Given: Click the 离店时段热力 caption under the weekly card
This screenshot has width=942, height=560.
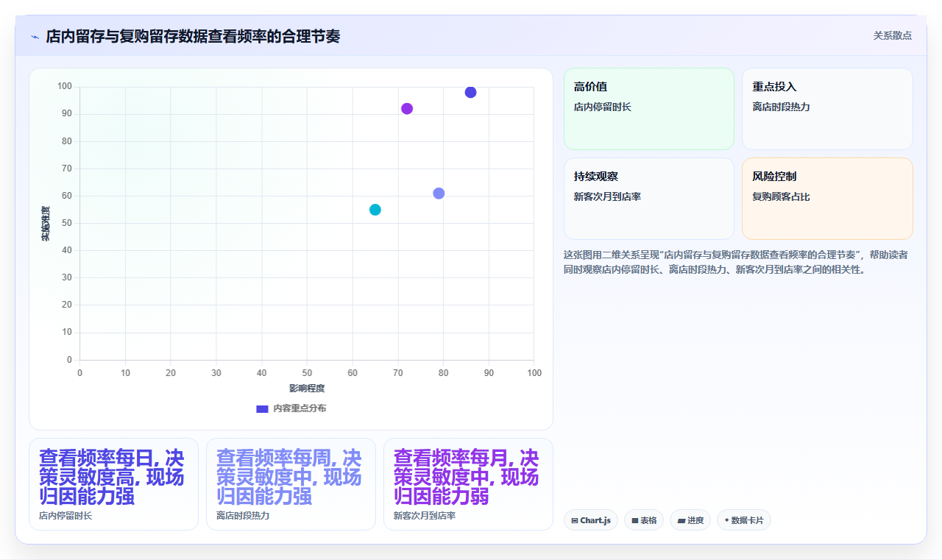Looking at the screenshot, I should [243, 516].
